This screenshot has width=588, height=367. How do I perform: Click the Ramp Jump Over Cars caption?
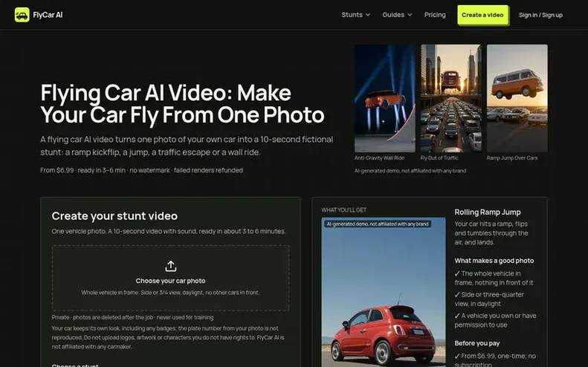(x=512, y=157)
